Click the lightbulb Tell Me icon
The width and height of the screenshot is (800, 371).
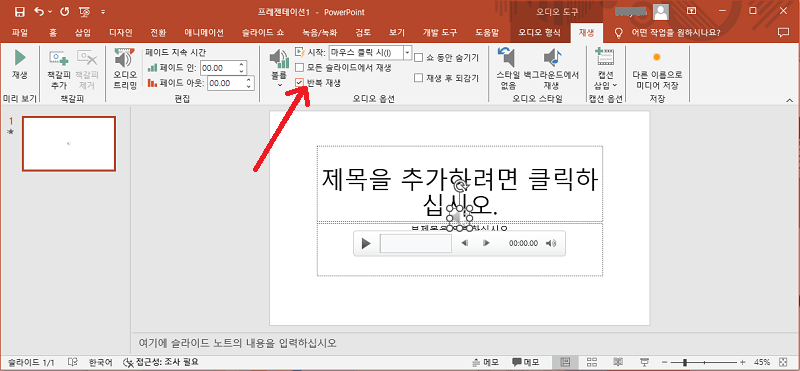tap(618, 33)
